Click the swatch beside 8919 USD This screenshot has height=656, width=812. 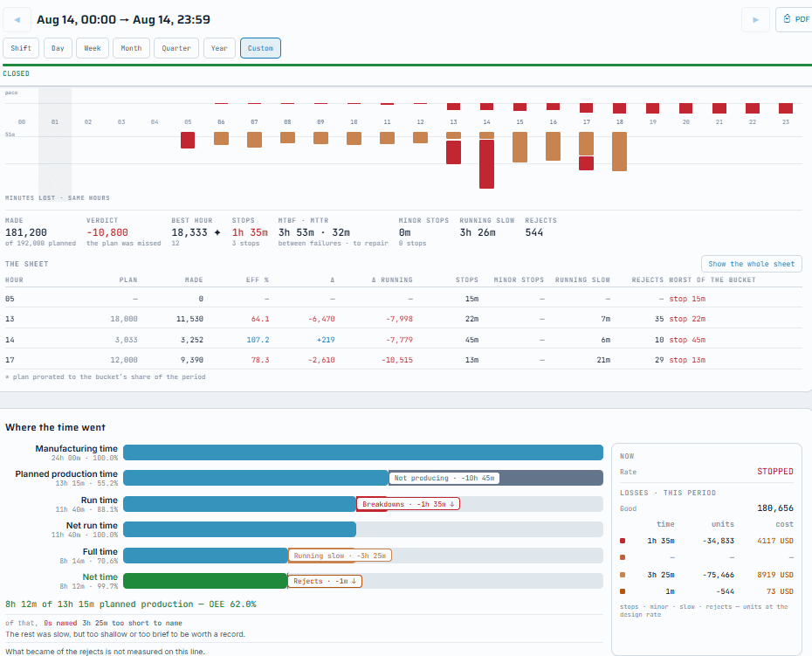623,575
